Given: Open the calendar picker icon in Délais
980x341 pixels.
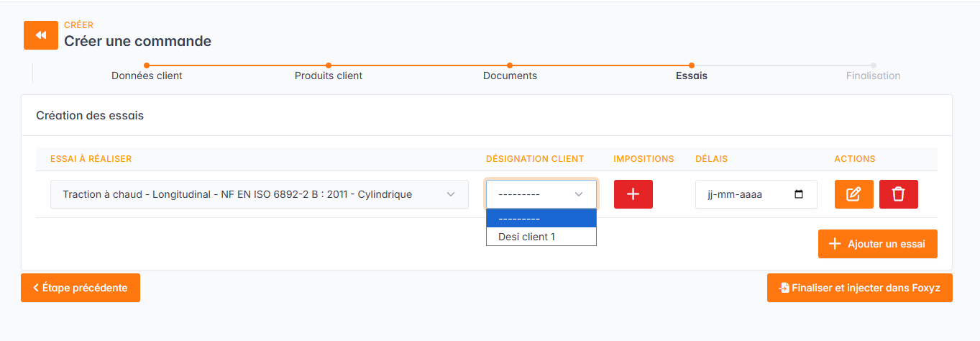Looking at the screenshot, I should pos(799,194).
